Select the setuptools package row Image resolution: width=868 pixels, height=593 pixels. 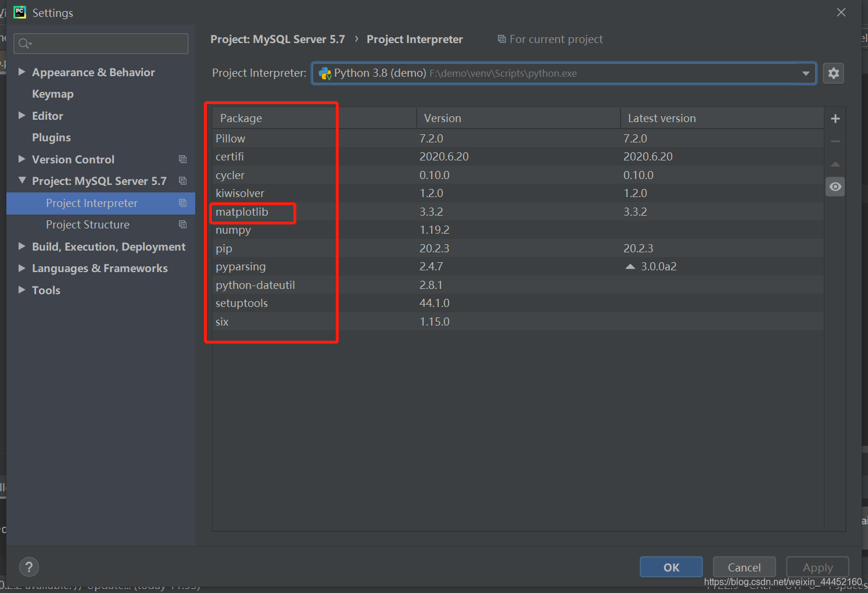click(x=518, y=303)
